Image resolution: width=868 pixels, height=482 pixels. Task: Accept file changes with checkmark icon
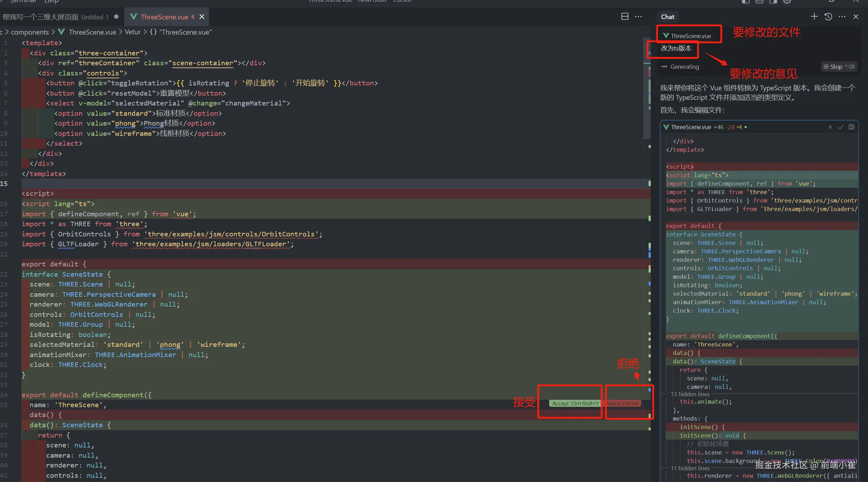coord(841,127)
